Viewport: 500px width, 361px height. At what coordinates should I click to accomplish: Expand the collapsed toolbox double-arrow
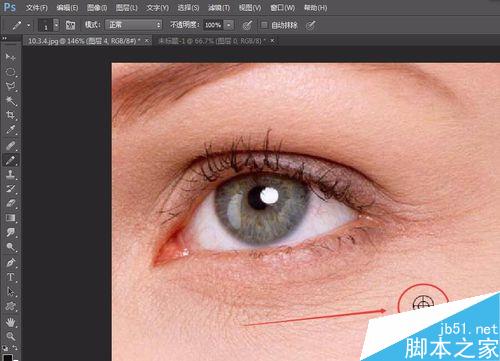[x=4, y=38]
